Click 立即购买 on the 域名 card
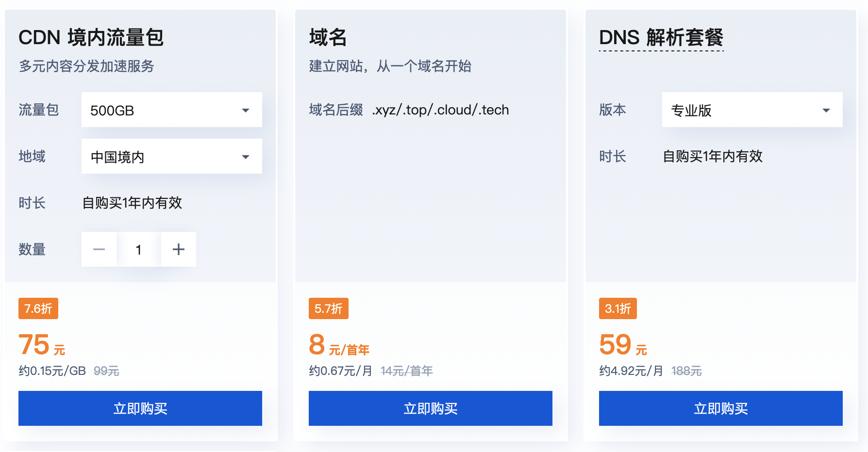 pyautogui.click(x=430, y=408)
